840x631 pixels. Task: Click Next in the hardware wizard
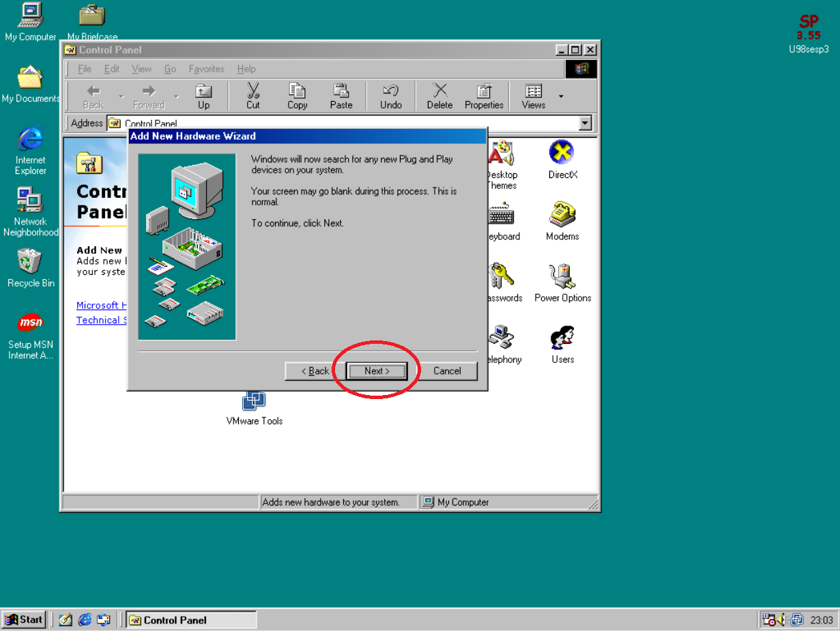coord(377,371)
